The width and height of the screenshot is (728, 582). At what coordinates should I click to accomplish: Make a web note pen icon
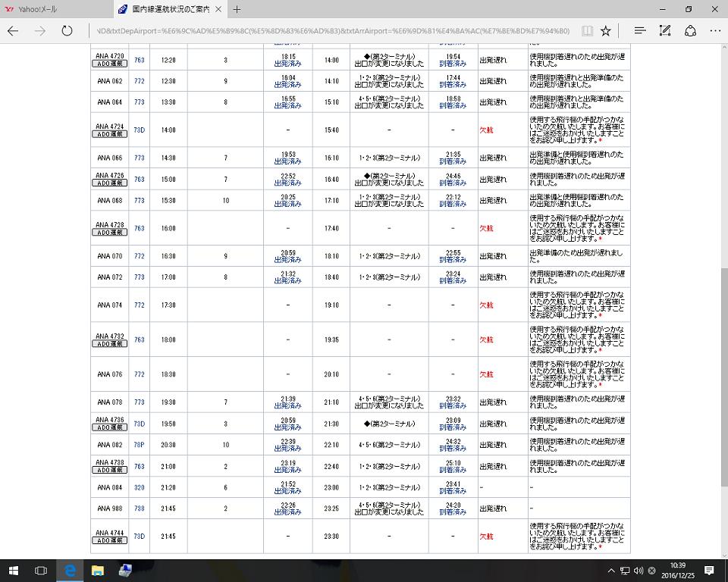click(665, 31)
